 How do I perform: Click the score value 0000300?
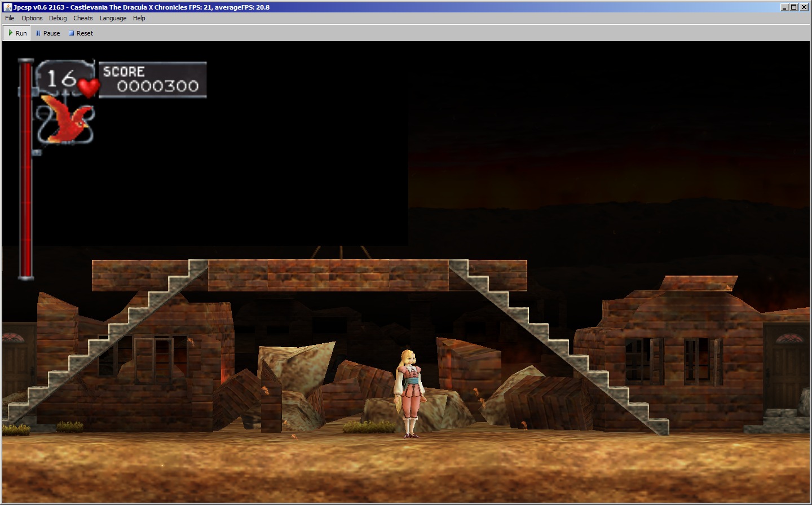(158, 86)
